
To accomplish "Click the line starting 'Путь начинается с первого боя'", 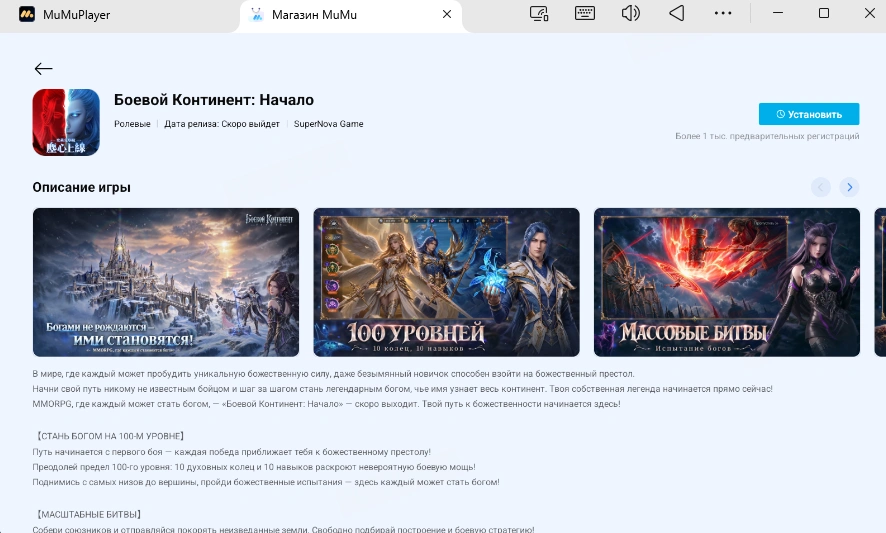I will pyautogui.click(x=232, y=452).
